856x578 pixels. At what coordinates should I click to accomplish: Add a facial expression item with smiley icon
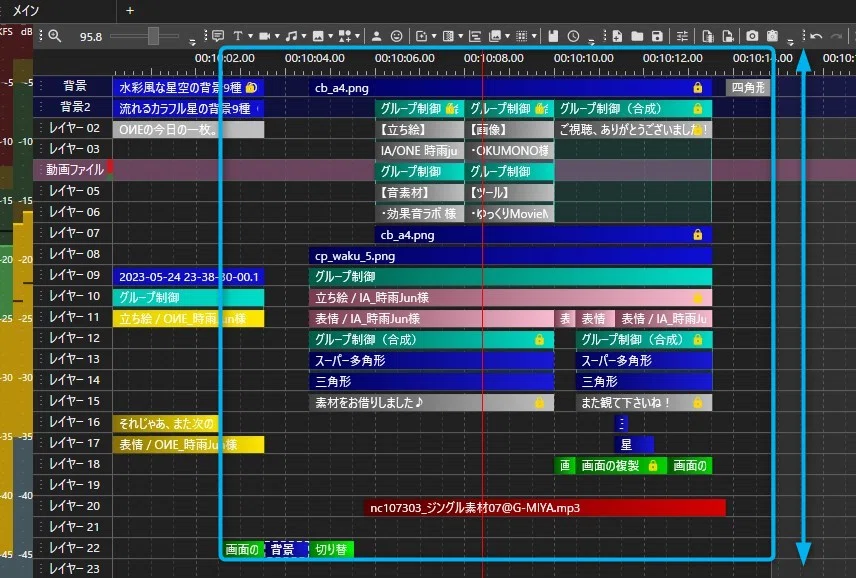[x=397, y=36]
